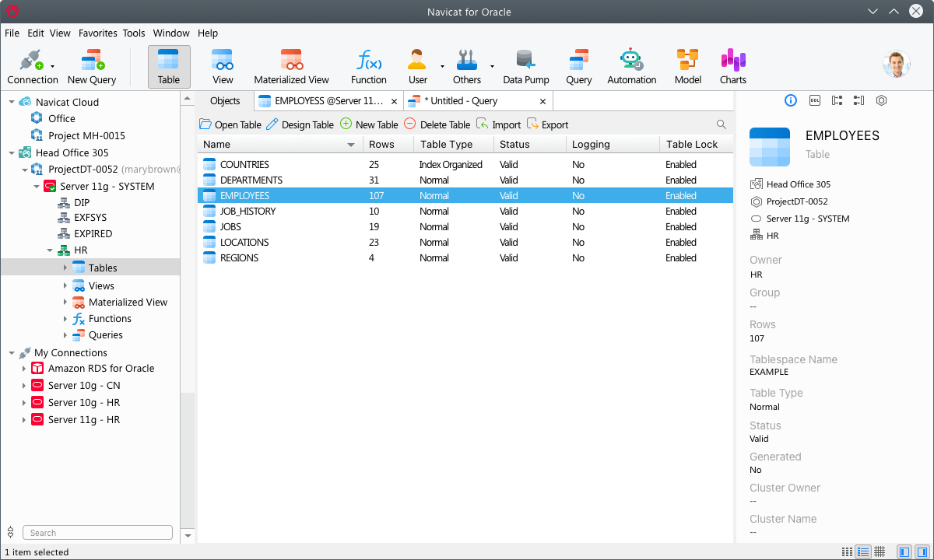
Task: Select the DEPARTMENTS table row
Action: tap(465, 180)
